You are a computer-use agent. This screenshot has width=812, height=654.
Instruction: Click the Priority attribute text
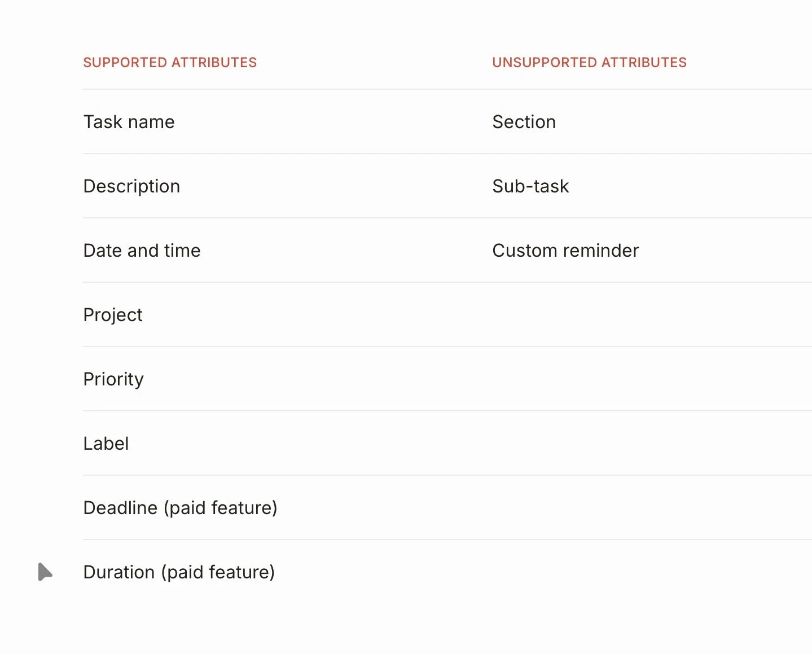[x=113, y=379]
